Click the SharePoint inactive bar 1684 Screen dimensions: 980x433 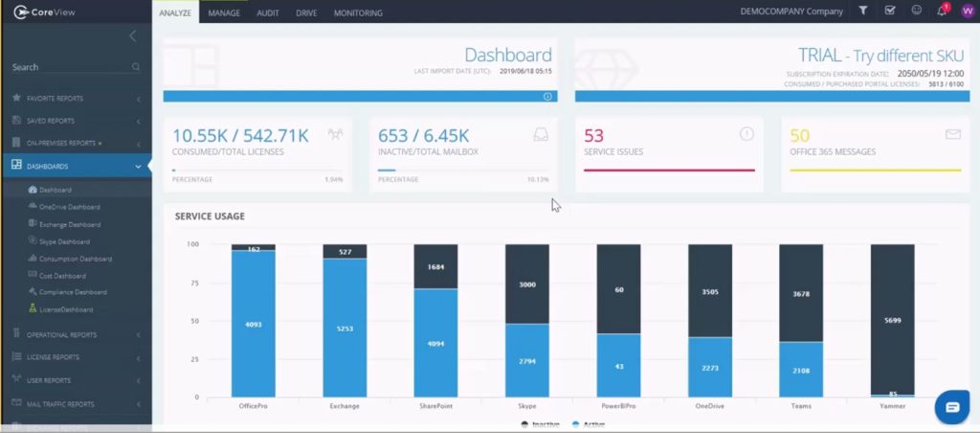[435, 266]
